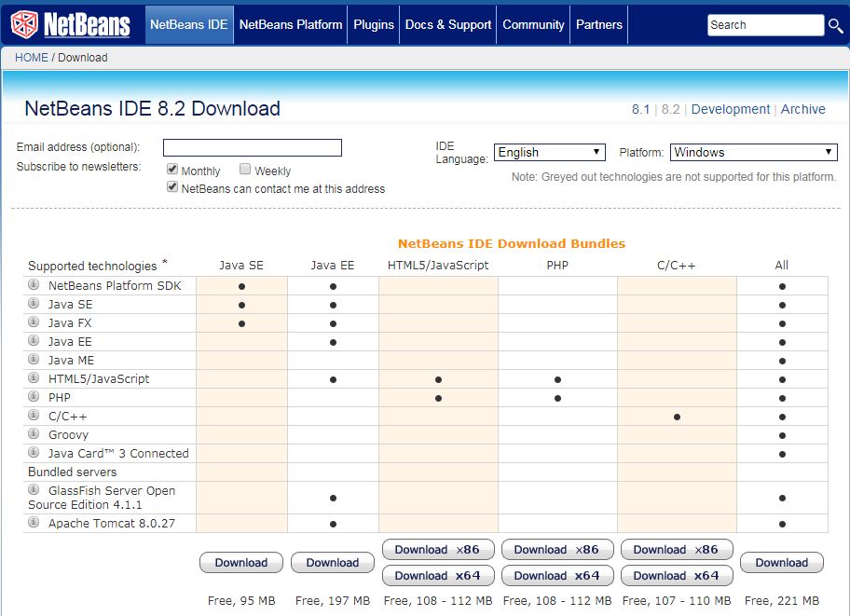Enable the Weekly newsletter checkbox

[x=245, y=170]
